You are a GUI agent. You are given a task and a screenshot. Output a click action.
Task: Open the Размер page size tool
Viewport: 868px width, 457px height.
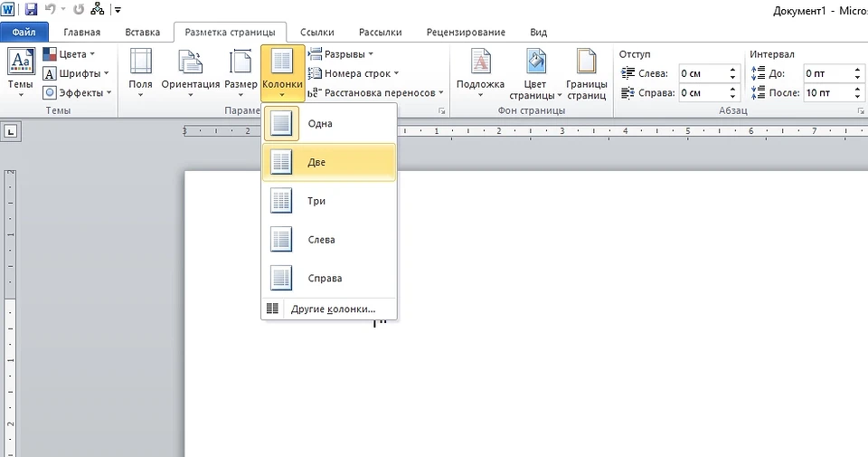[241, 71]
